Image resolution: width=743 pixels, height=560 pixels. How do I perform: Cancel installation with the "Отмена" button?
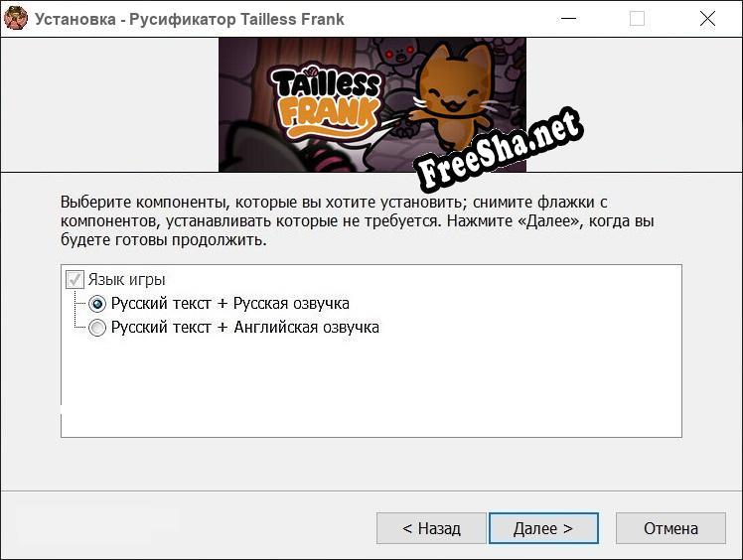tap(670, 528)
